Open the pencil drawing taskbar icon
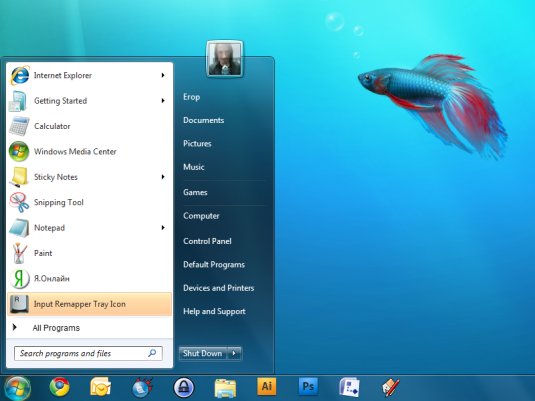 pyautogui.click(x=391, y=388)
